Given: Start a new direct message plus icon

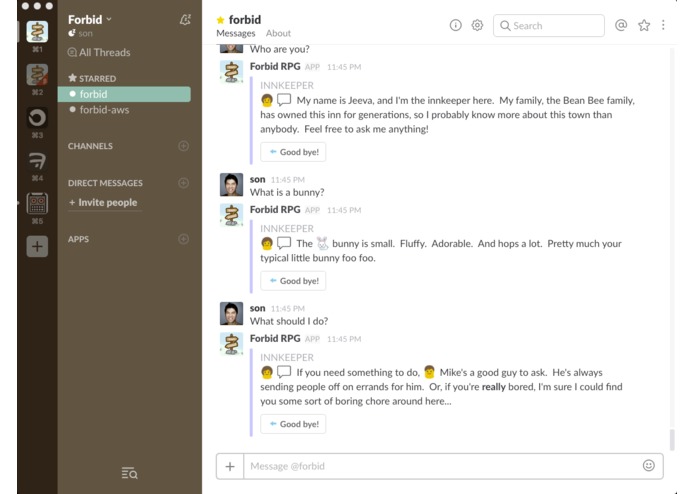Looking at the screenshot, I should (x=184, y=183).
